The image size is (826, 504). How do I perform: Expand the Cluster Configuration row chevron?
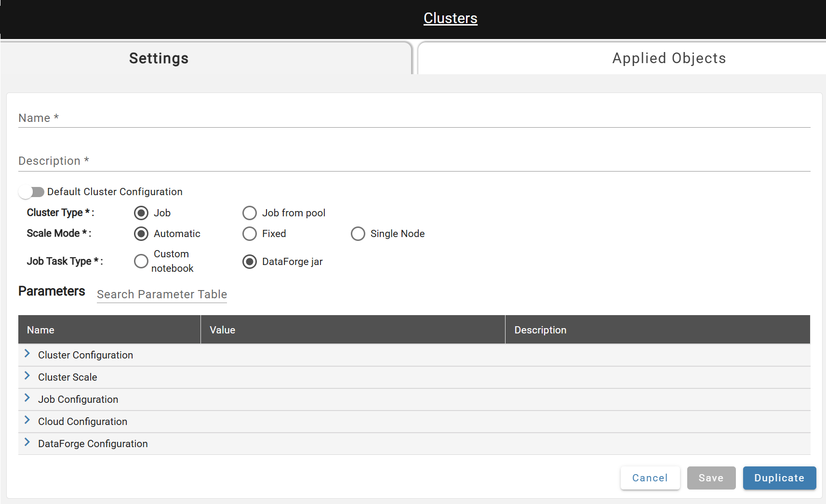pos(27,354)
